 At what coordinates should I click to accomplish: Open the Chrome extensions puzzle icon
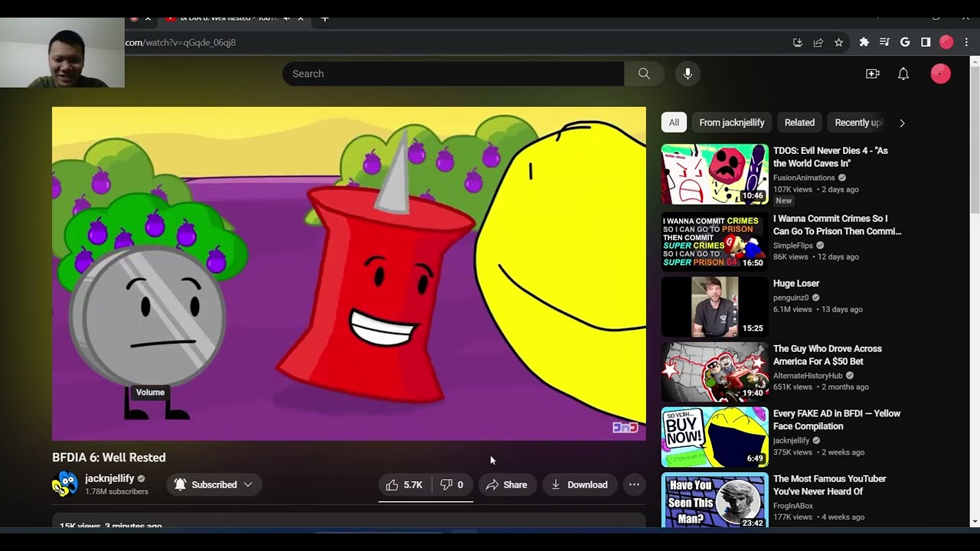tap(864, 43)
